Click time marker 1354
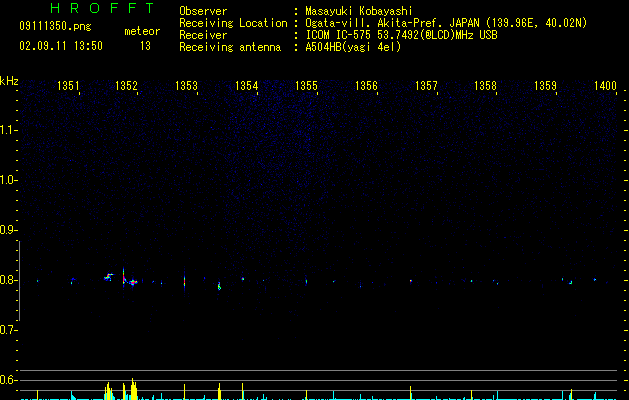 click(x=246, y=86)
